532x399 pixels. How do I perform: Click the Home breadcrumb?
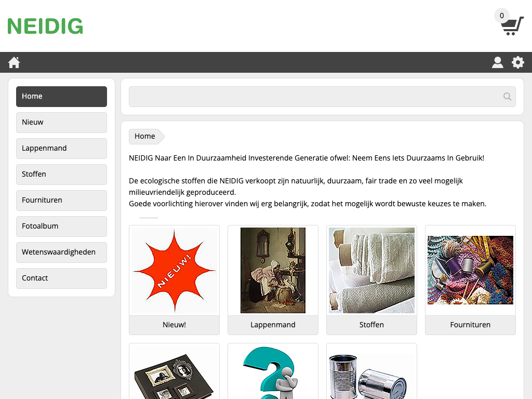click(x=145, y=136)
